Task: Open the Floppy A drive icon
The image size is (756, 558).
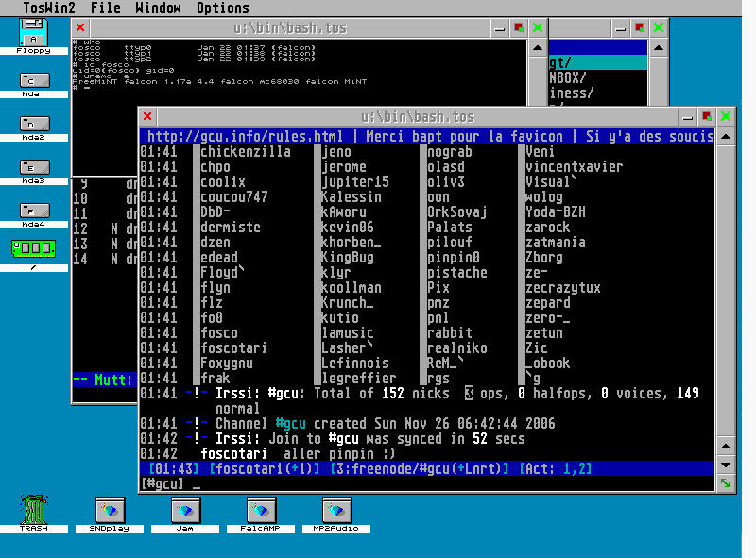Action: tap(33, 36)
